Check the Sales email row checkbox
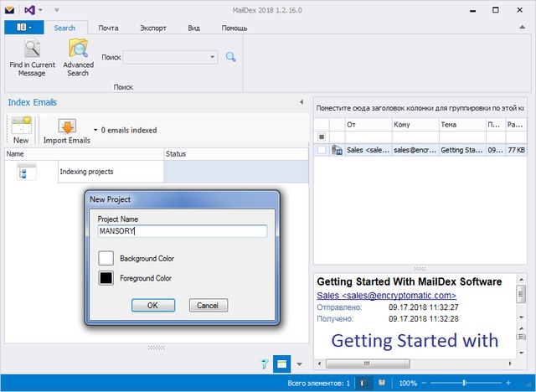Image resolution: width=536 pixels, height=392 pixels. click(x=322, y=150)
